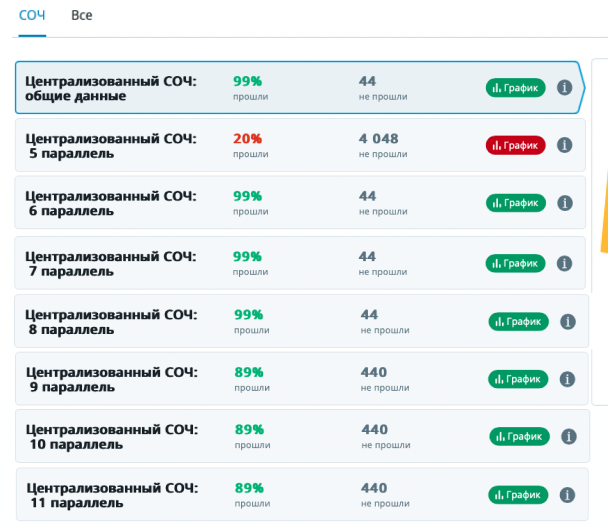Screen dimensions: 608x531
Task: Click 20% прошли value in 5 параллель
Action: [x=248, y=139]
